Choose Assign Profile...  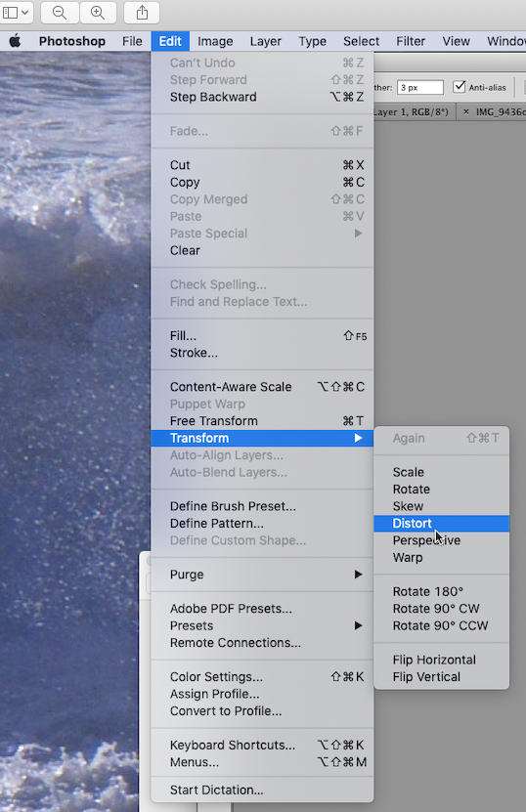coord(262,694)
